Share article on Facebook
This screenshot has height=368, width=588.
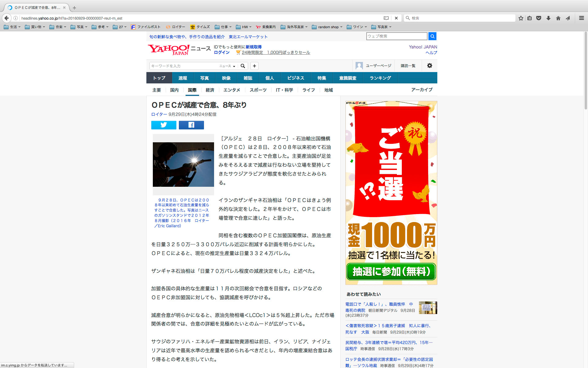tap(191, 125)
